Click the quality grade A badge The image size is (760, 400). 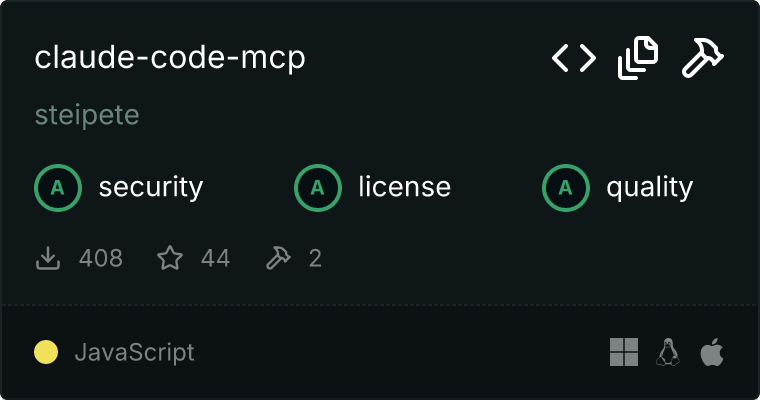coord(566,188)
